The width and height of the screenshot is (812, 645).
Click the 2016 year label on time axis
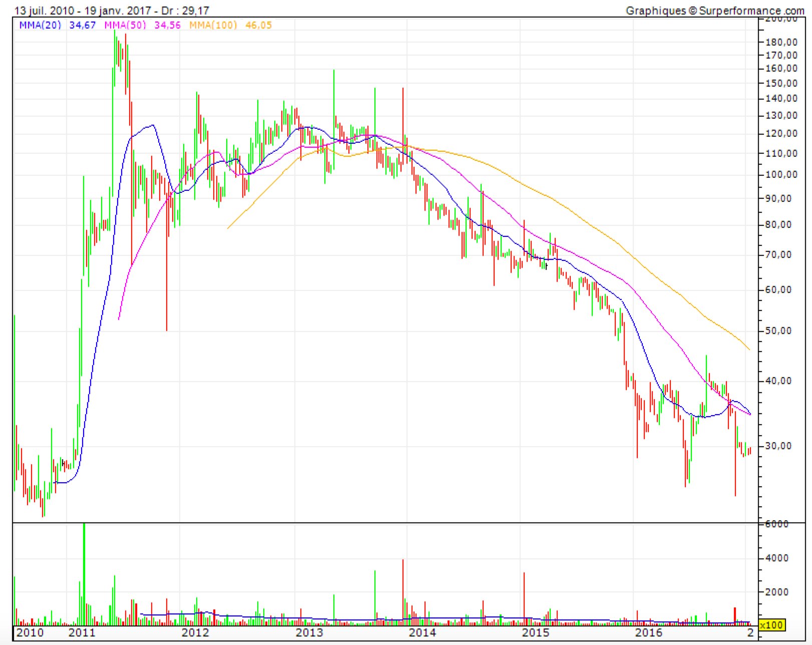649,632
